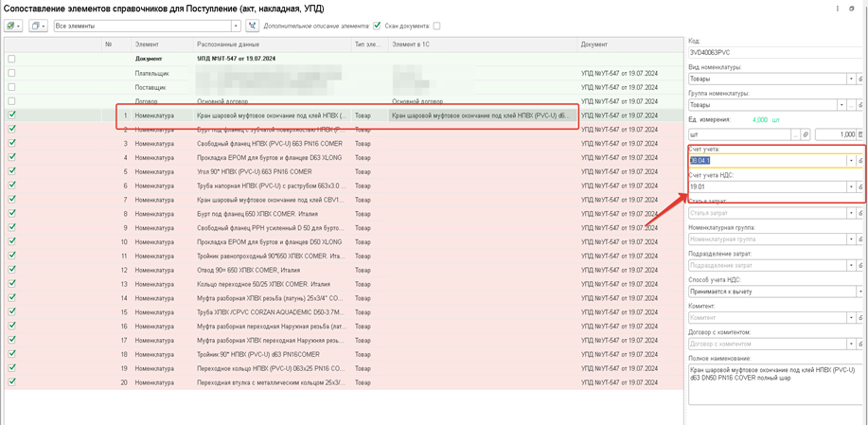
Task: Tick the checkbox in the Документ row
Action: tap(11, 59)
